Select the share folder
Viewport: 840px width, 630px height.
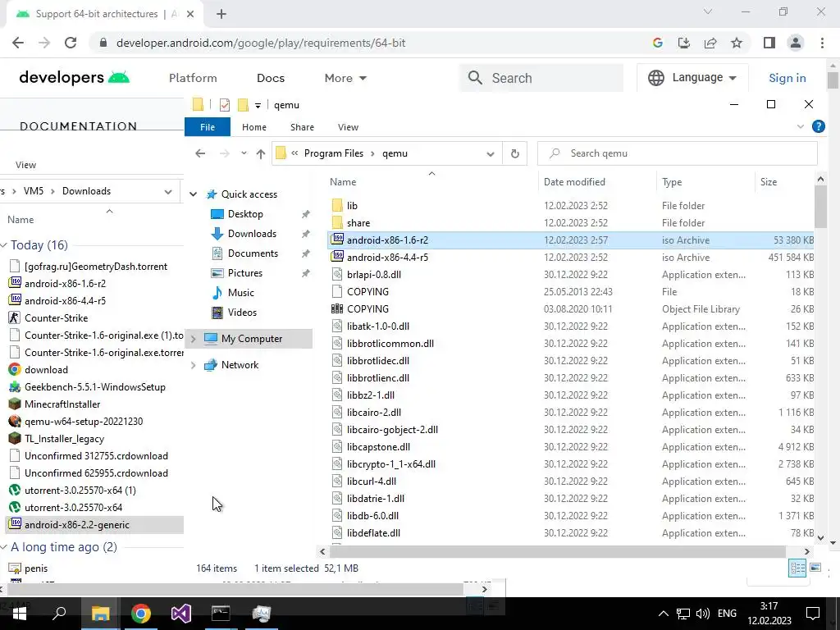358,223
